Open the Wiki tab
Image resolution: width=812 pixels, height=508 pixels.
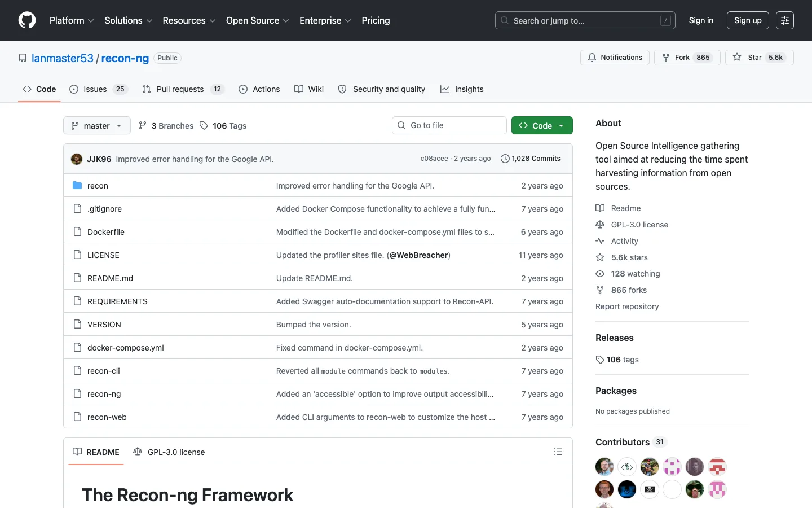(309, 89)
